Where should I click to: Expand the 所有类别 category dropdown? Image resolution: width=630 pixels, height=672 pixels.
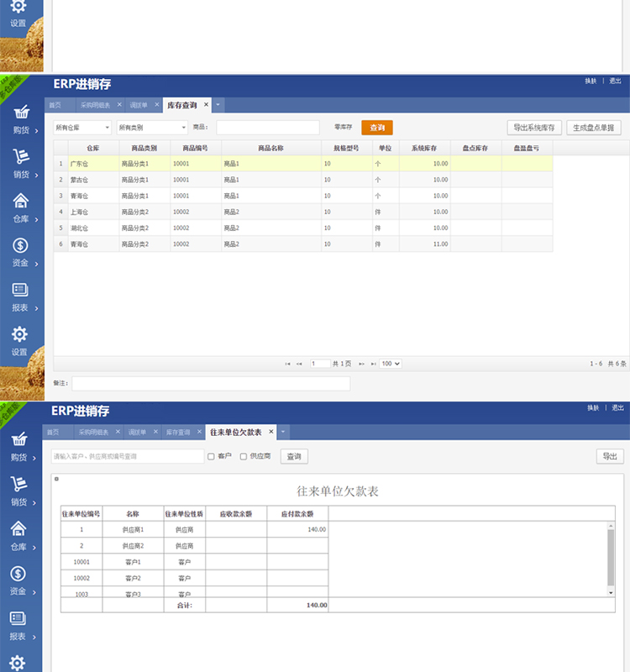coord(151,128)
